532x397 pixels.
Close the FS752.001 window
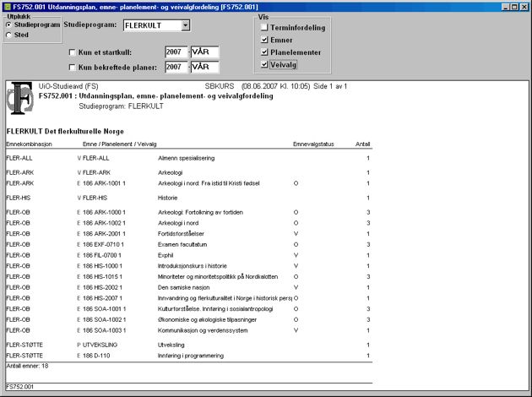pos(524,7)
